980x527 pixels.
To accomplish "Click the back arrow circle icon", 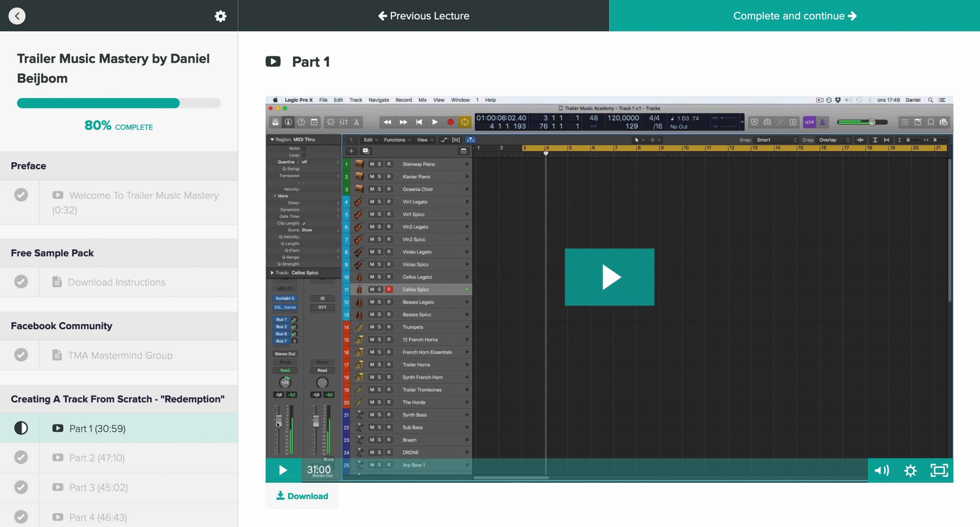I will click(17, 16).
